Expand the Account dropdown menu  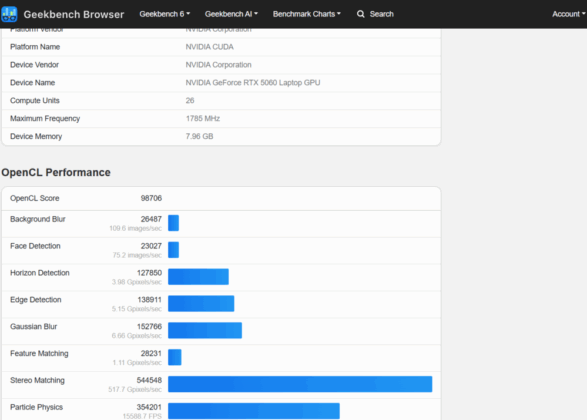[x=568, y=14]
